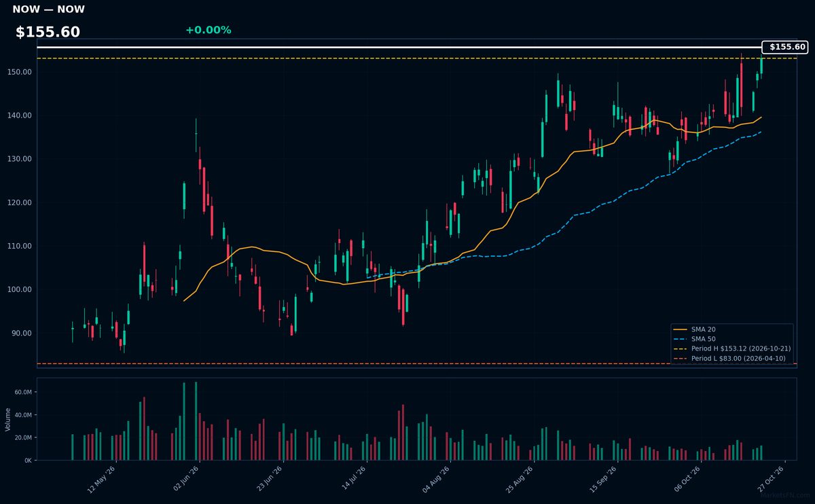Viewport: 815px width, 504px height.
Task: Click the 04 Aug '26 date label
Action: [436, 480]
